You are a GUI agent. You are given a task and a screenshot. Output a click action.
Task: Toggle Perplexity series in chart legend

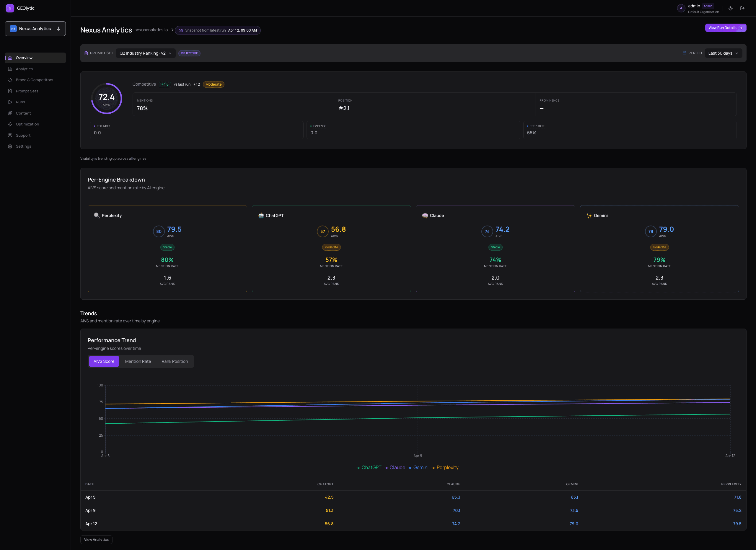click(x=445, y=467)
